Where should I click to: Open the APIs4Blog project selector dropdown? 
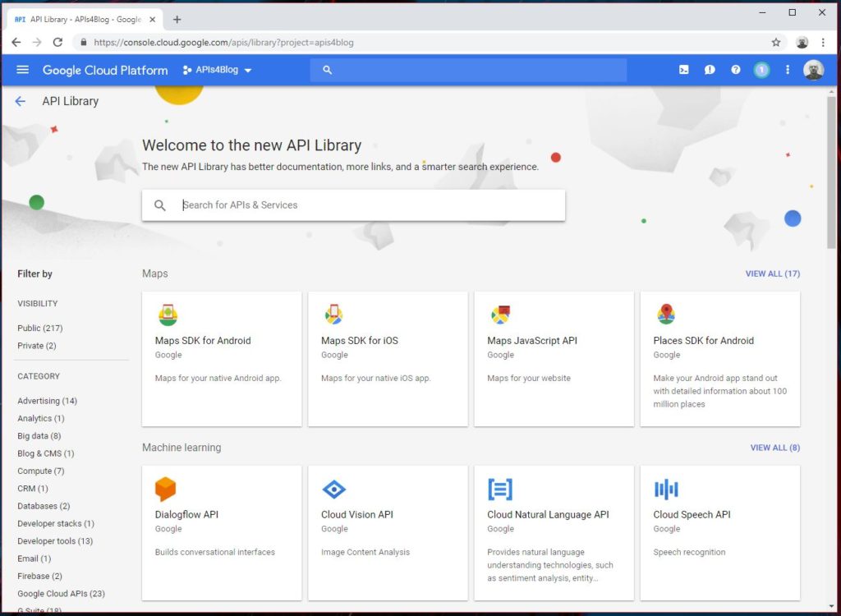pyautogui.click(x=217, y=70)
